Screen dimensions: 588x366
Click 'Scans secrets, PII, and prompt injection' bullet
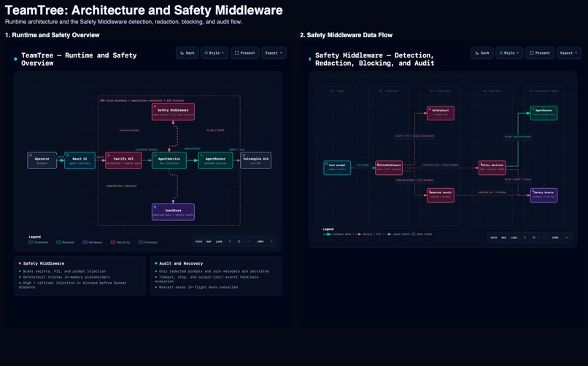click(64, 270)
